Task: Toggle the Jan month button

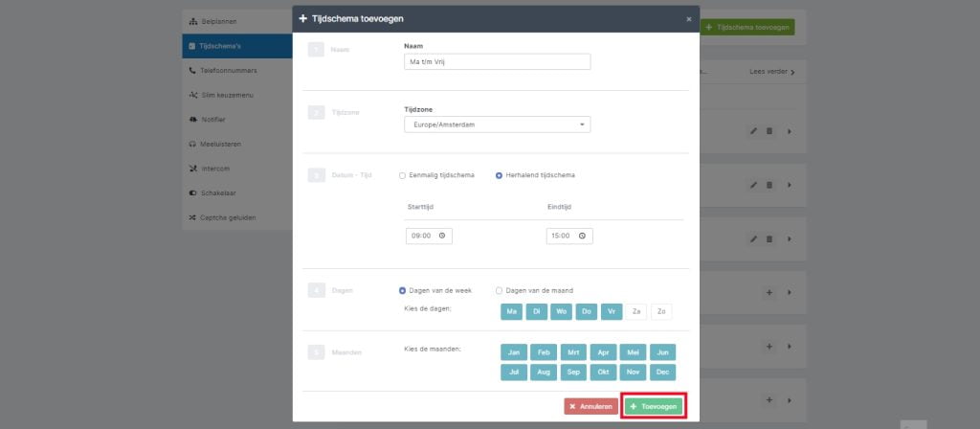Action: point(514,352)
